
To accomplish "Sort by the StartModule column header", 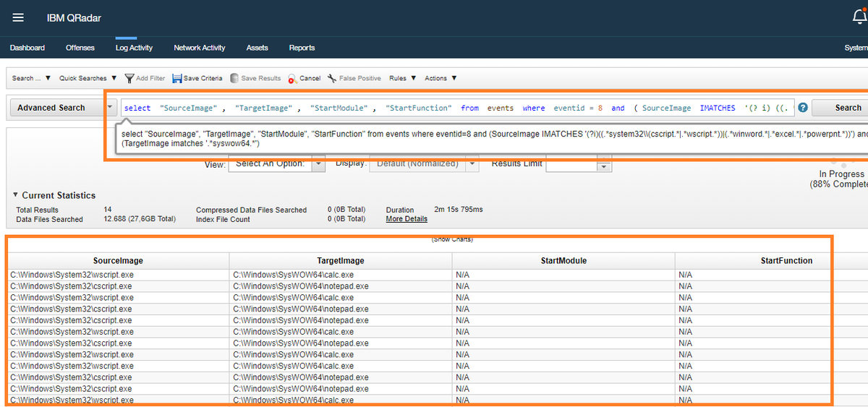I will (563, 260).
